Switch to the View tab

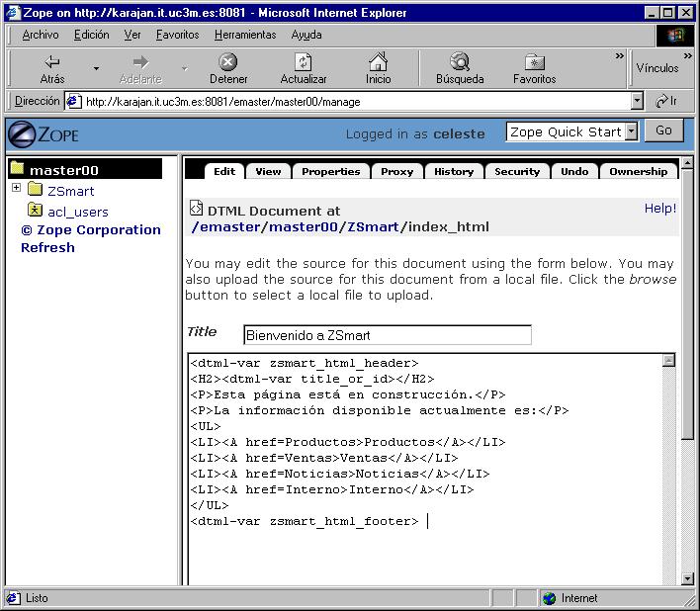[x=268, y=171]
